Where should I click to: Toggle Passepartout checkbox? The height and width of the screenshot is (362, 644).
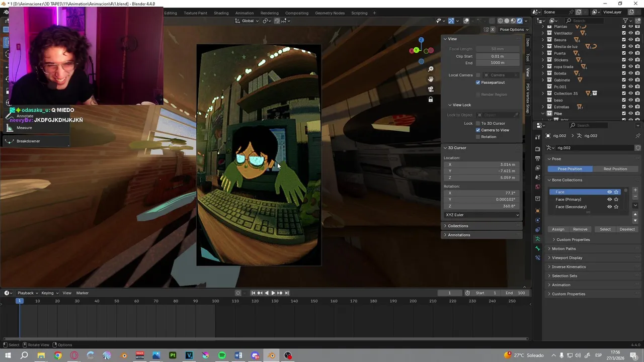478,82
